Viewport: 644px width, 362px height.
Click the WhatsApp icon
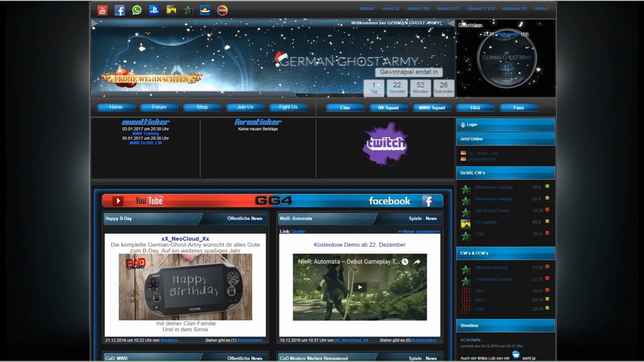137,10
